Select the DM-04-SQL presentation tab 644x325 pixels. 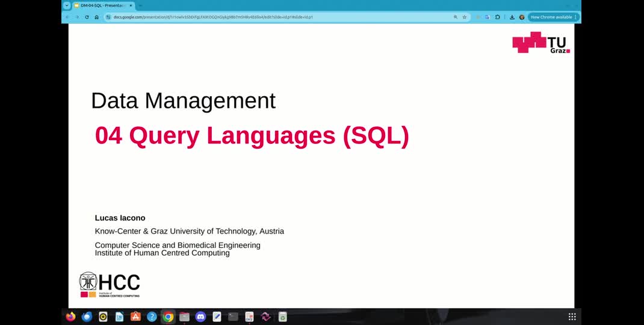[x=103, y=6]
